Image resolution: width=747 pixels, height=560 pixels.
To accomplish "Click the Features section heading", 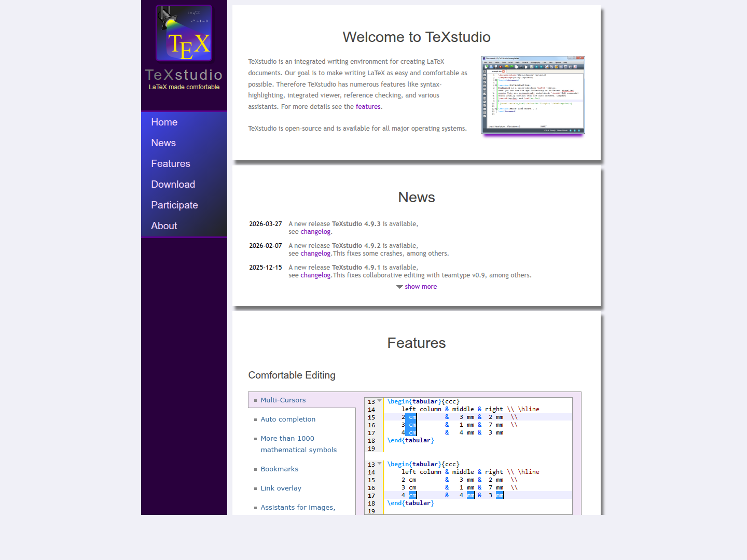I will [x=417, y=343].
